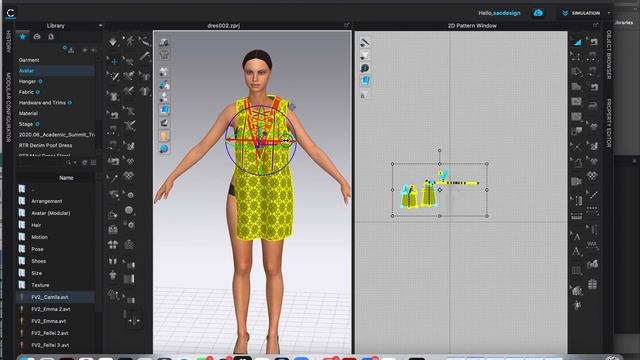Pop out the dres002.zprj 3D window

[347, 25]
